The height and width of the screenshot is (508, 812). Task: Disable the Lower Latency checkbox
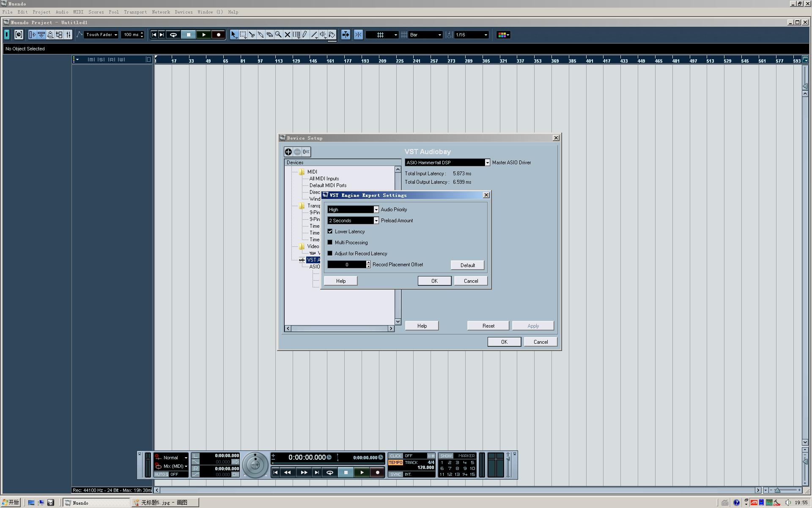(330, 232)
